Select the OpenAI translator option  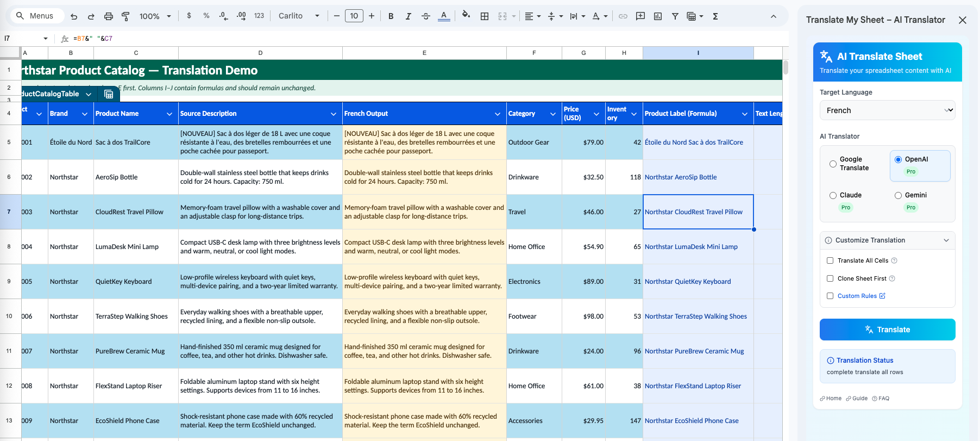[898, 159]
